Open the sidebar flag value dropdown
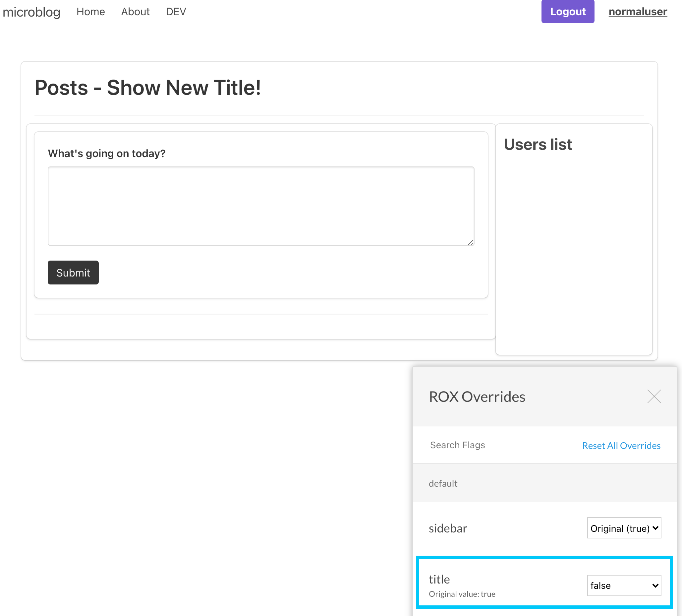This screenshot has width=682, height=616. pyautogui.click(x=624, y=528)
